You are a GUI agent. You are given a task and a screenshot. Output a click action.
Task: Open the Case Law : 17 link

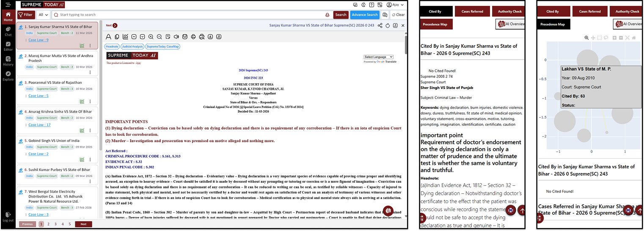tap(39, 125)
